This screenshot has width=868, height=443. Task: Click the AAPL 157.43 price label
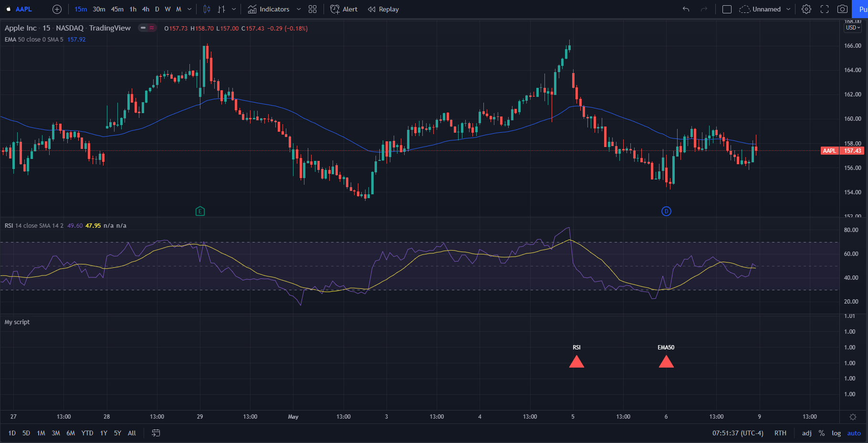[x=842, y=151]
